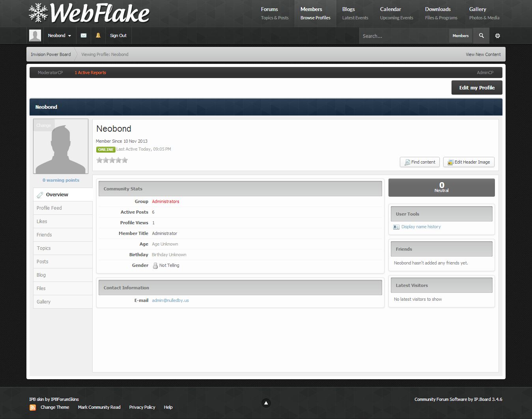The image size is (532, 419).
Task: Open the Members search filter
Action: [x=461, y=35]
